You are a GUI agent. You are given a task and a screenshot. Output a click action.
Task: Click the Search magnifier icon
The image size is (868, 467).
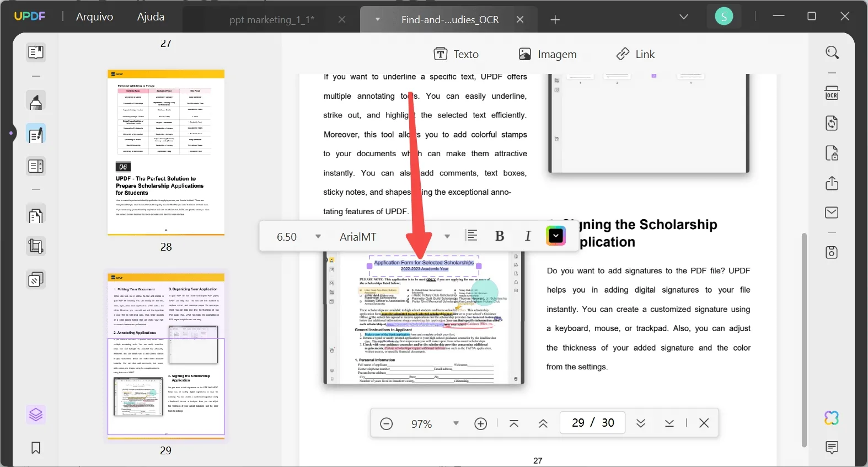coord(832,52)
